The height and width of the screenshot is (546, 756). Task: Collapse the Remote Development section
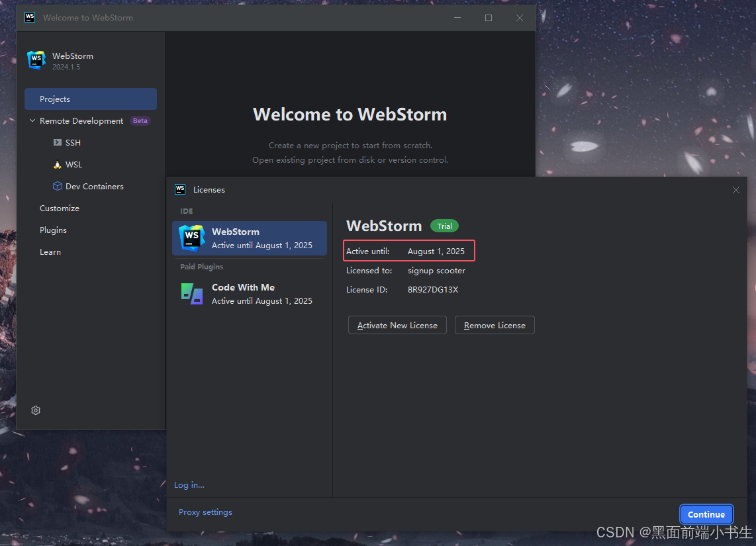tap(32, 120)
